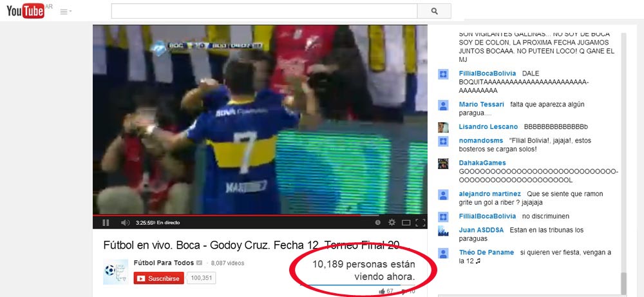Open the Juan ASDDSA username
The width and height of the screenshot is (644, 297).
481,230
